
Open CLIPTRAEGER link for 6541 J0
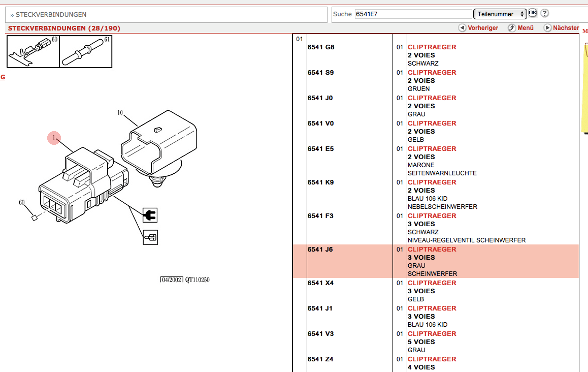432,98
